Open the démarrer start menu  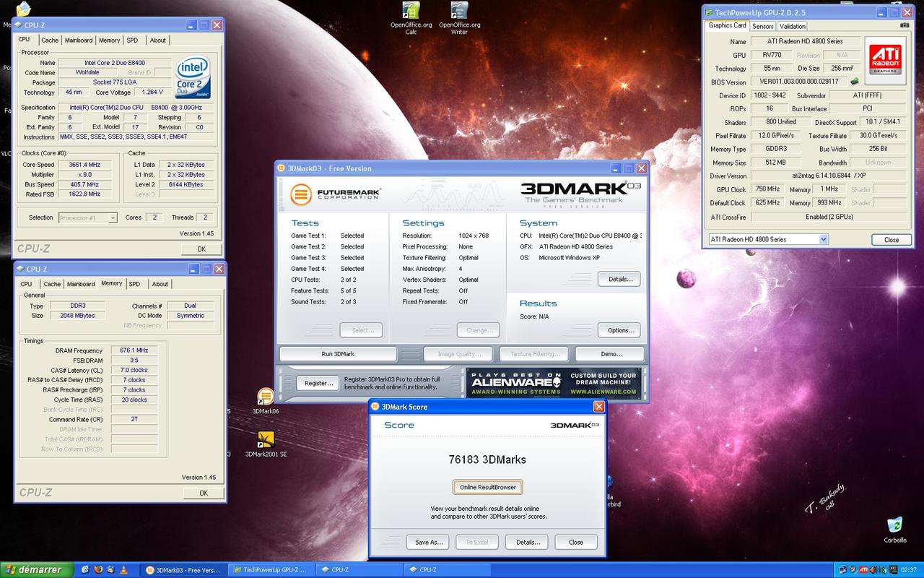point(36,569)
